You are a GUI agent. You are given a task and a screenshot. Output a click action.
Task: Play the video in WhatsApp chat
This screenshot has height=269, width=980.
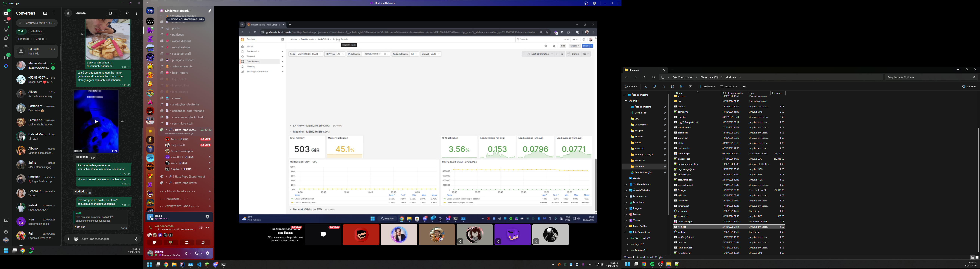tap(96, 122)
